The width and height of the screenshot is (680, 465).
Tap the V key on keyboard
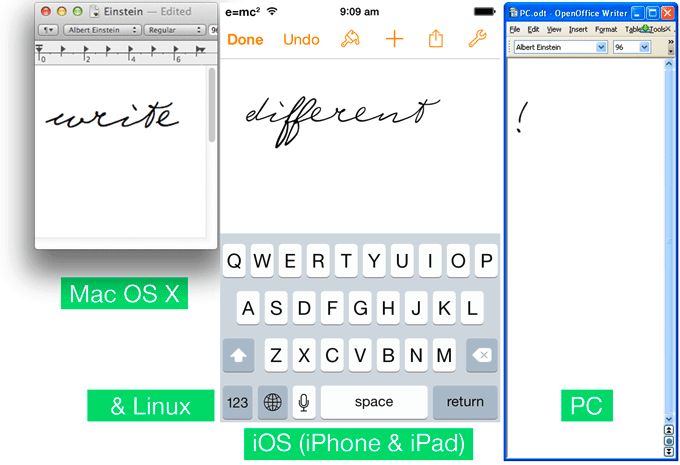pos(360,355)
